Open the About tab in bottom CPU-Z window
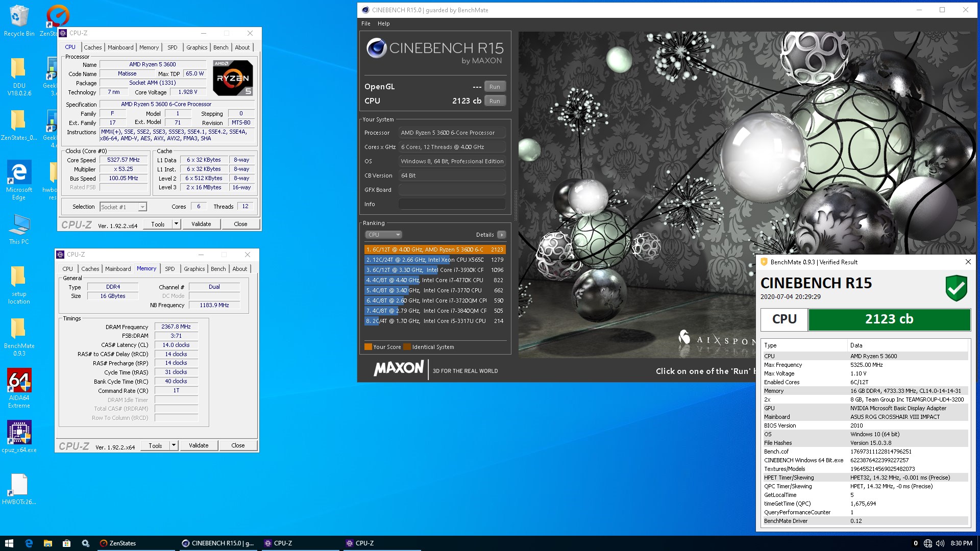 (x=240, y=269)
